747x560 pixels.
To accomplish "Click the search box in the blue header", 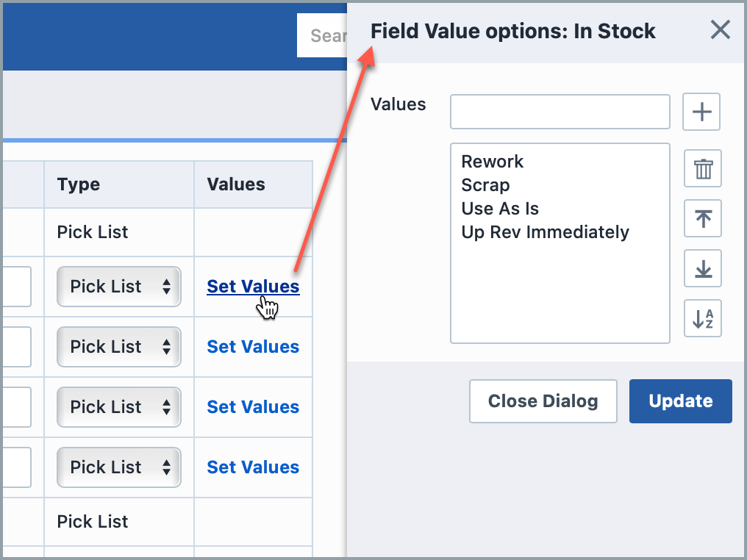I will click(x=322, y=35).
